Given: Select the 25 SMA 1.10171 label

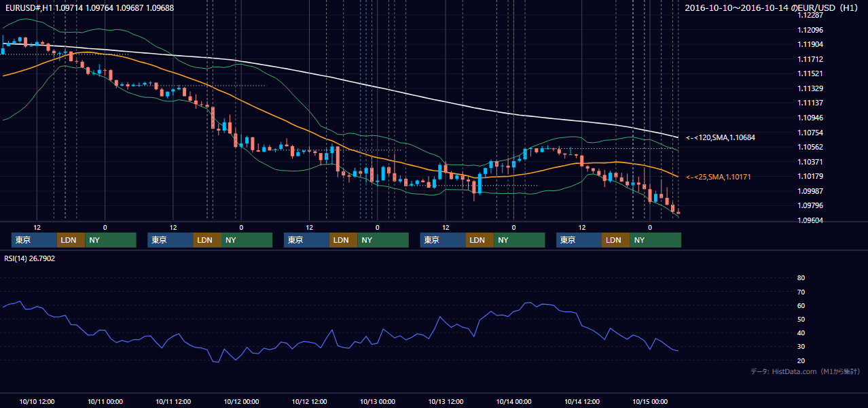Looking at the screenshot, I should [x=719, y=177].
